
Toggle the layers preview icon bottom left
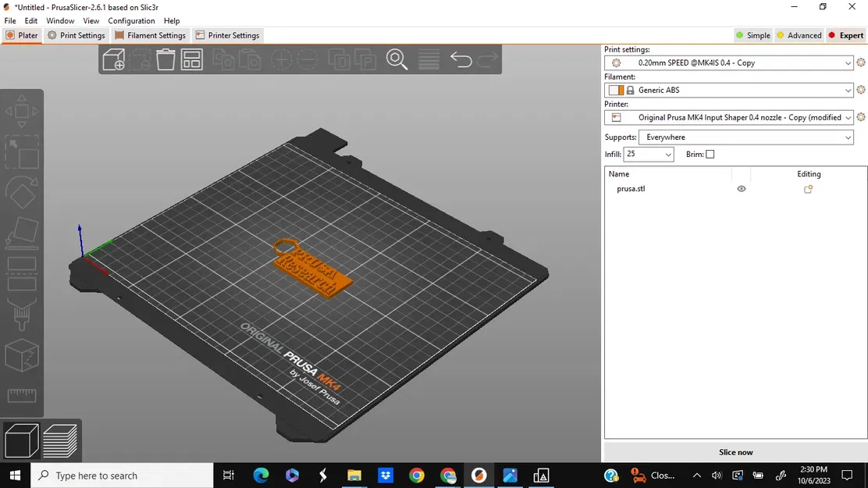(61, 440)
